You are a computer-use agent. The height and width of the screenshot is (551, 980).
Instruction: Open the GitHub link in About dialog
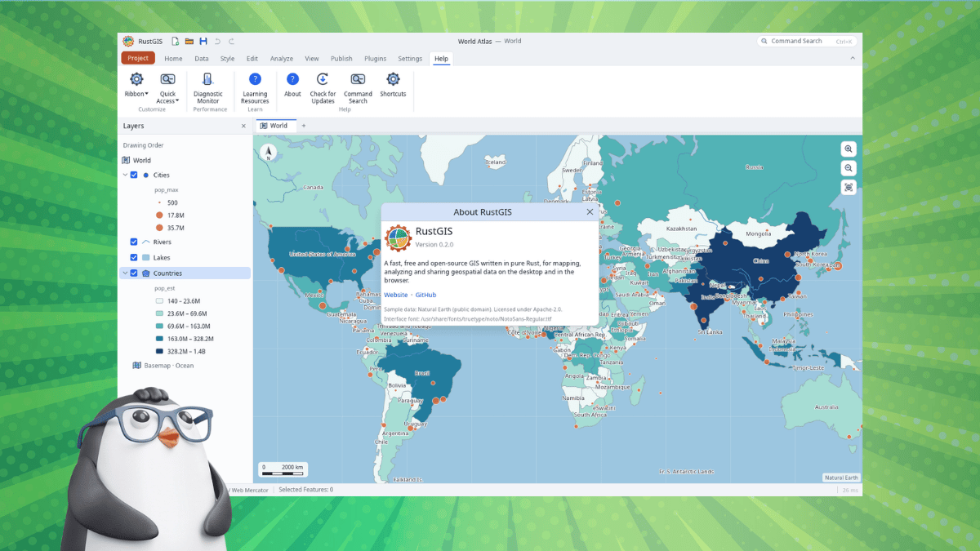click(x=425, y=295)
